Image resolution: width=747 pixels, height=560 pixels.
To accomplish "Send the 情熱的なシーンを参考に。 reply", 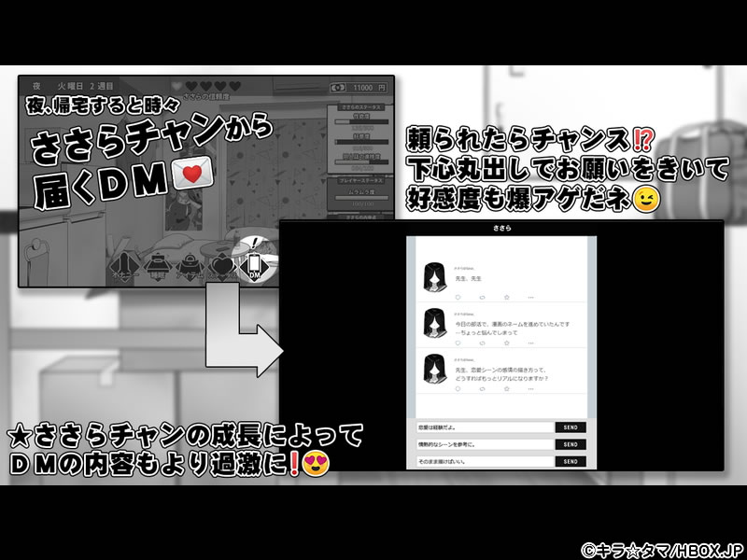I will pyautogui.click(x=571, y=444).
